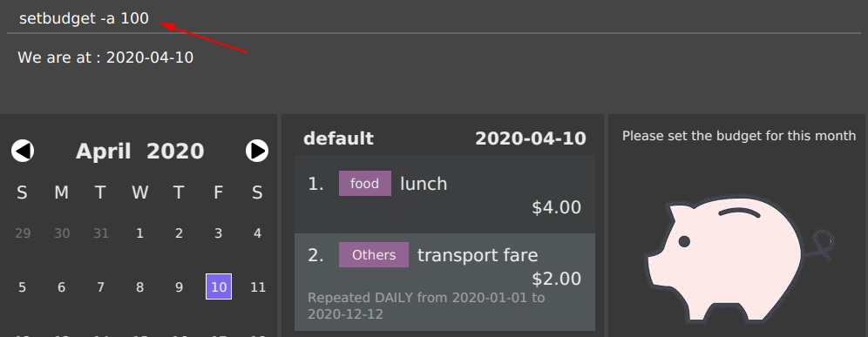Click the 2020-04-10 date header in expense panel

tap(531, 138)
